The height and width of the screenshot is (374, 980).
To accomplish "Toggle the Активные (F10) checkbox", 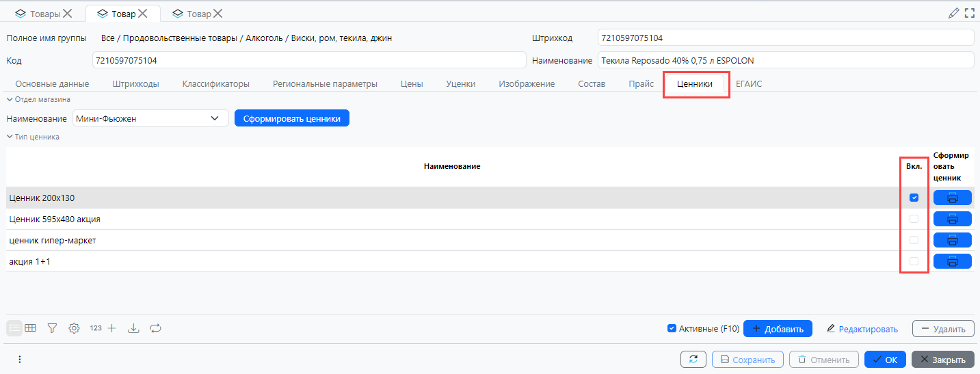I will coord(672,328).
